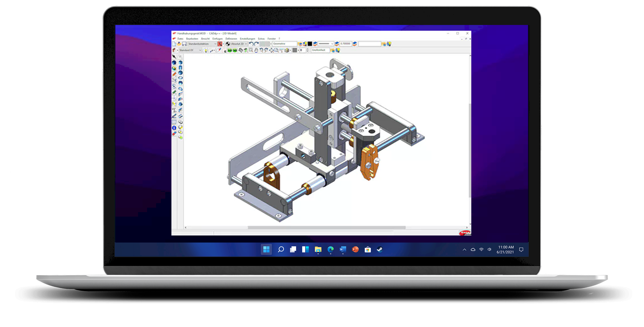Click inside the Größeneinheit input field

click(x=320, y=50)
